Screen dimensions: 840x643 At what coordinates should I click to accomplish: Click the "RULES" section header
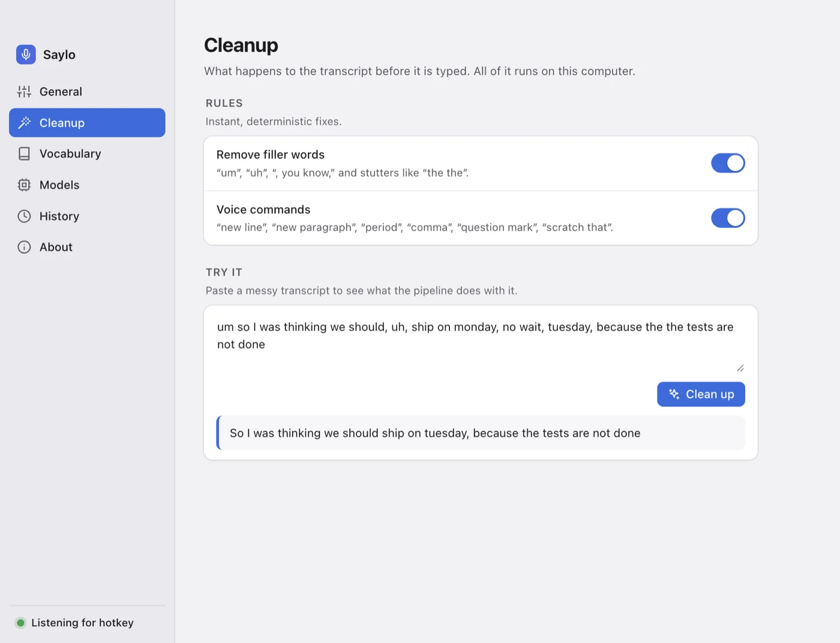point(224,103)
